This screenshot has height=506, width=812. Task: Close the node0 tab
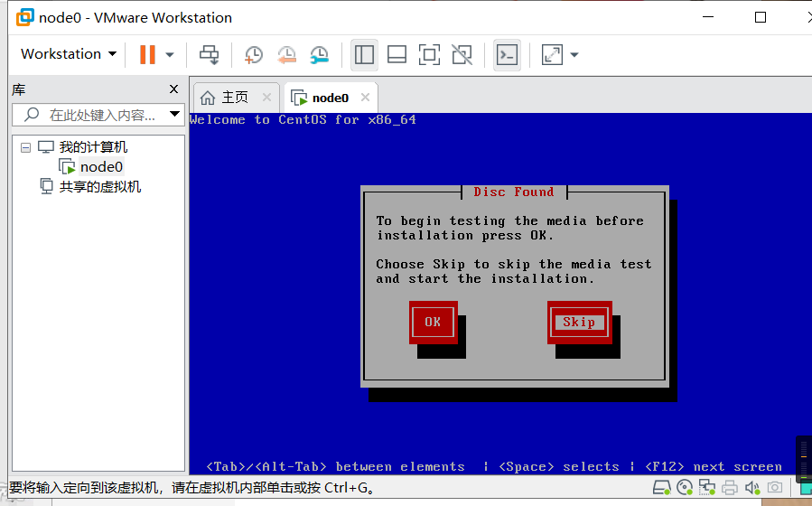(x=365, y=97)
